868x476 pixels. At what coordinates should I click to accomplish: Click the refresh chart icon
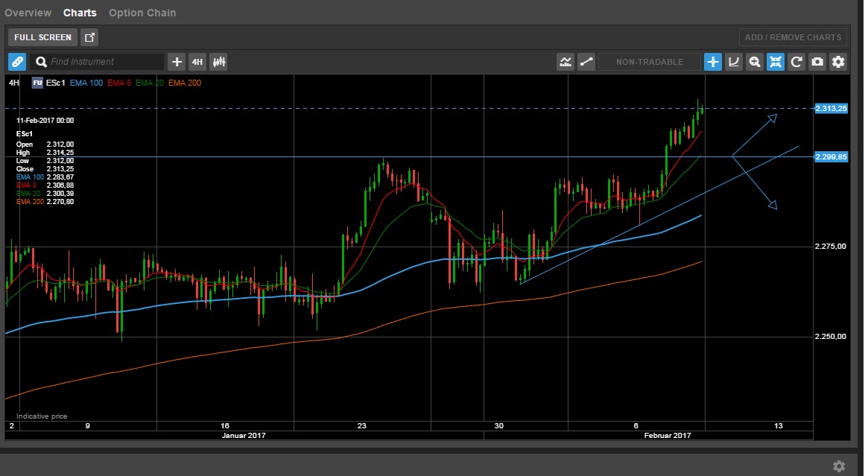click(796, 62)
